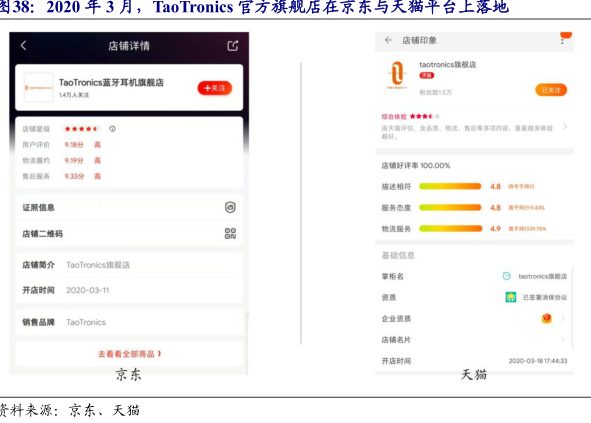Open the three-dot menu in Tmall header
The width and height of the screenshot is (591, 423).
[x=562, y=41]
